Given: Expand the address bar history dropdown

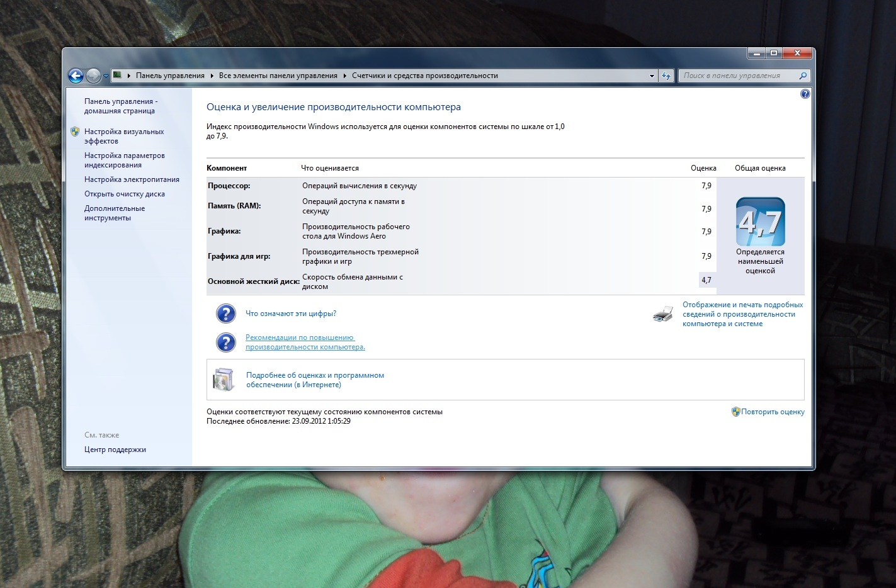Looking at the screenshot, I should point(652,76).
